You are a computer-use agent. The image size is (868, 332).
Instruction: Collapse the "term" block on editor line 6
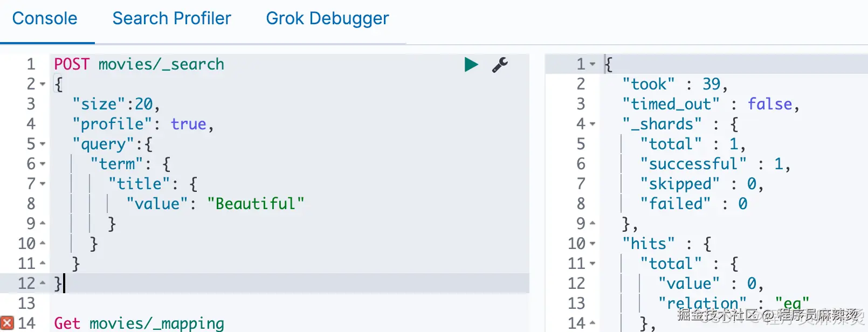(43, 164)
